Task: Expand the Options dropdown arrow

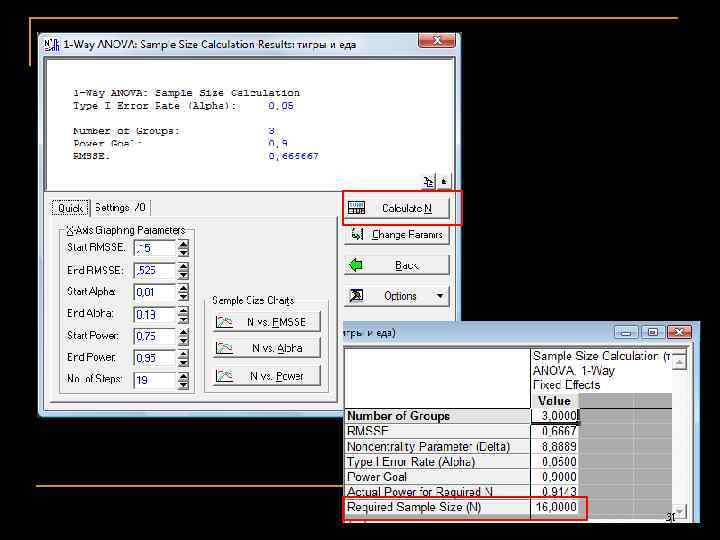Action: pyautogui.click(x=440, y=296)
